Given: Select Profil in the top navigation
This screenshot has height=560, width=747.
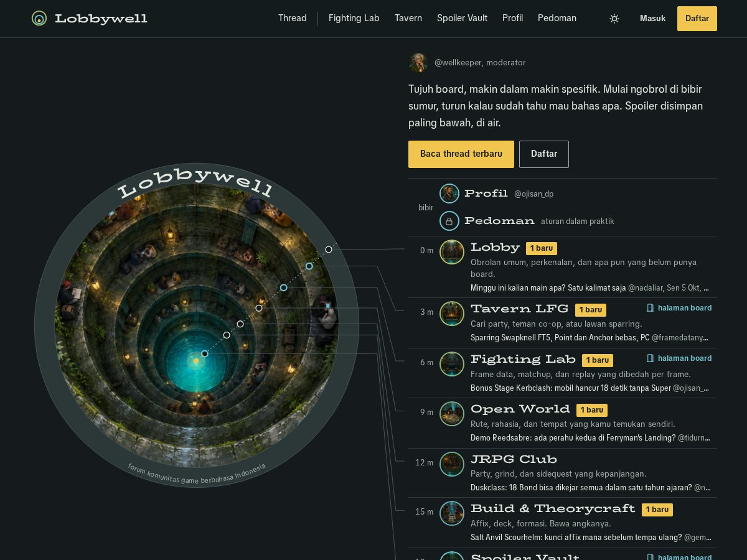Looking at the screenshot, I should coord(512,19).
